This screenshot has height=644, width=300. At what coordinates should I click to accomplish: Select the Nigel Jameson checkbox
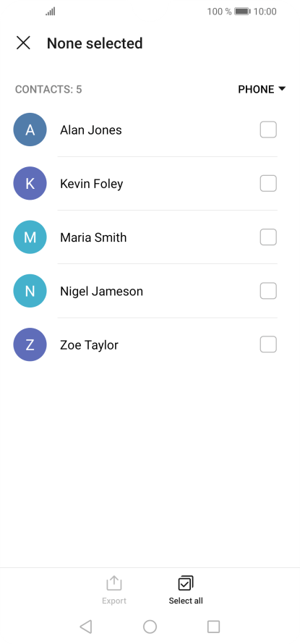(x=268, y=291)
